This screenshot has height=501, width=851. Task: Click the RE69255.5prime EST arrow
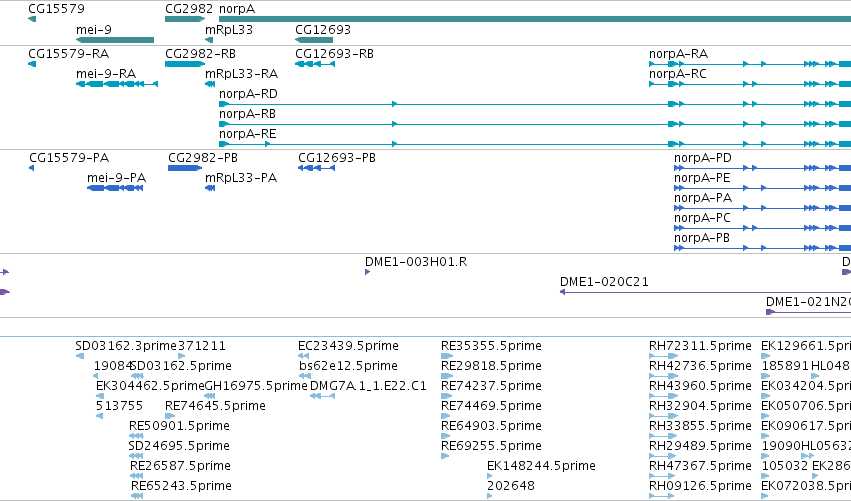pyautogui.click(x=445, y=456)
